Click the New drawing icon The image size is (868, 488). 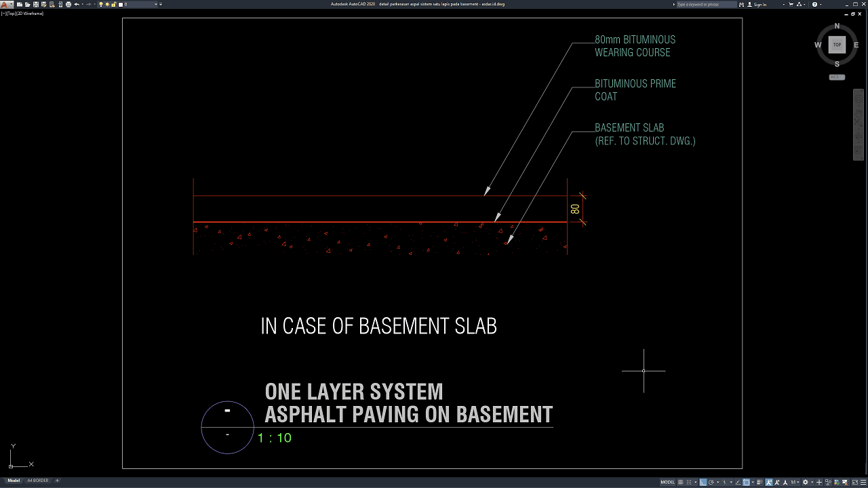20,4
